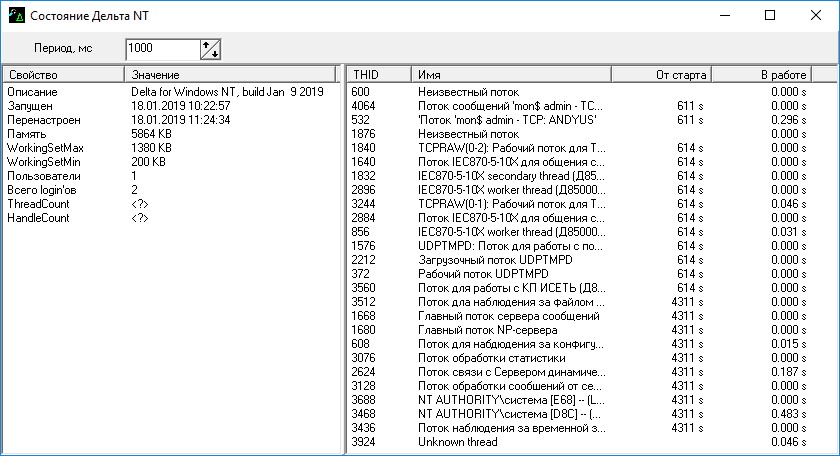Minimize the Состояние Дельта NT window

pyautogui.click(x=724, y=16)
